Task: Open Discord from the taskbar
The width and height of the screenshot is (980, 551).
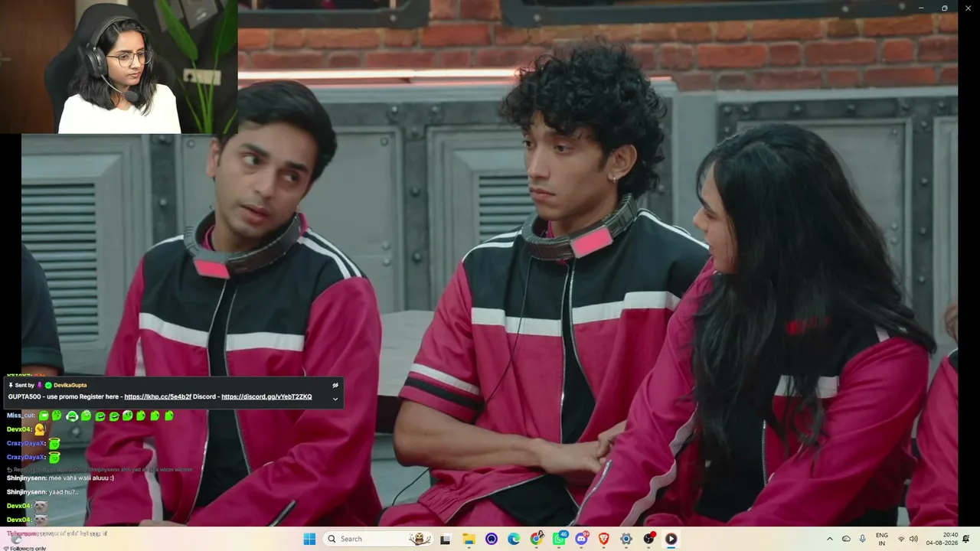Action: [x=582, y=539]
